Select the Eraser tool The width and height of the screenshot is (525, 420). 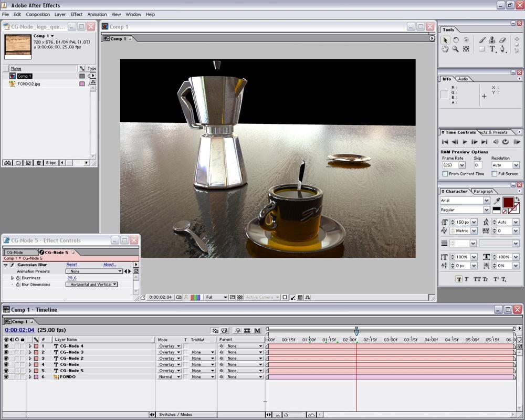pos(502,40)
